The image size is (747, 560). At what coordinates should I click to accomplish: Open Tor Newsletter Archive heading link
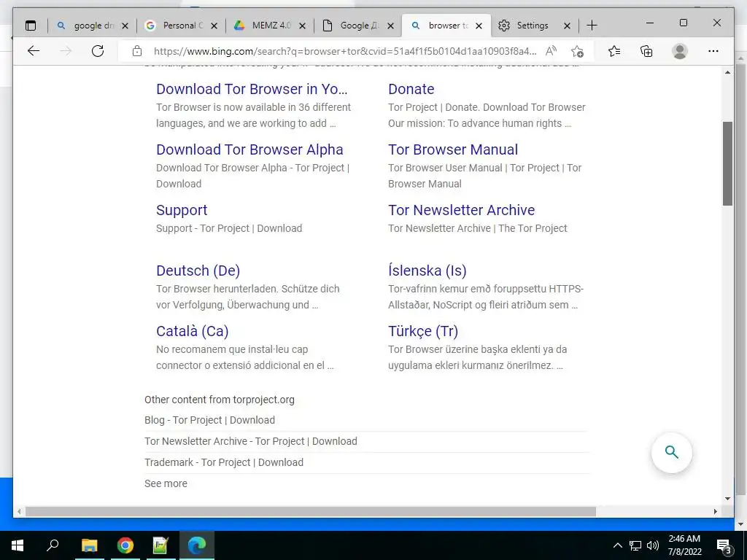[x=461, y=210]
